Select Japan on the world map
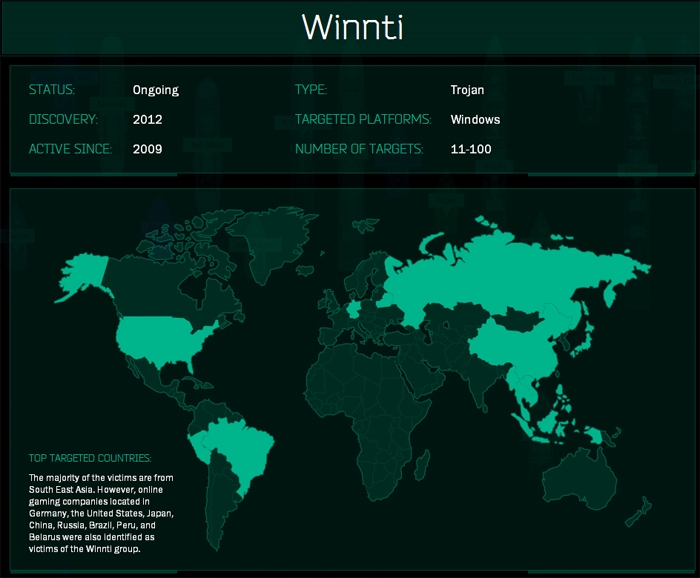The width and height of the screenshot is (700, 578). [586, 341]
